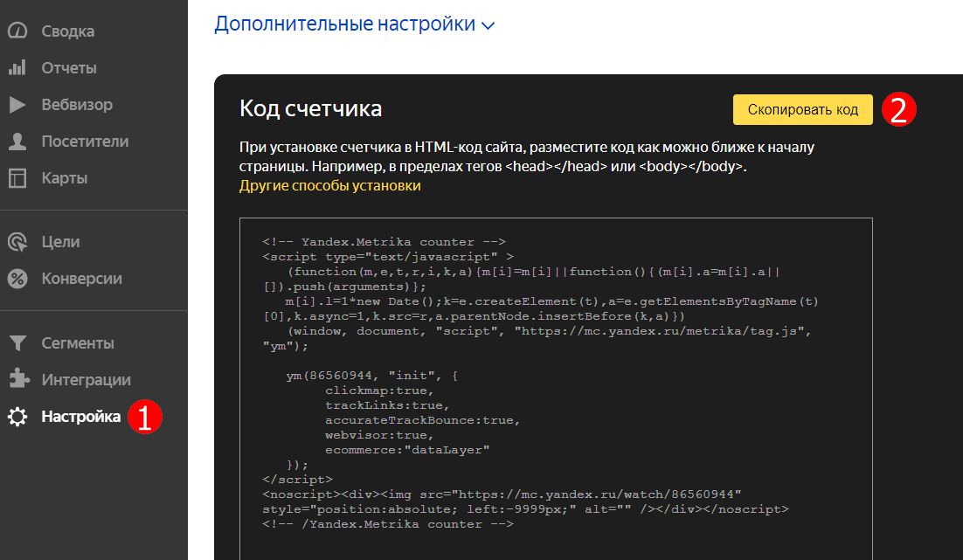Screen dimensions: 963x560
Task: Click the trackLinks:true code line
Action: 387,405
